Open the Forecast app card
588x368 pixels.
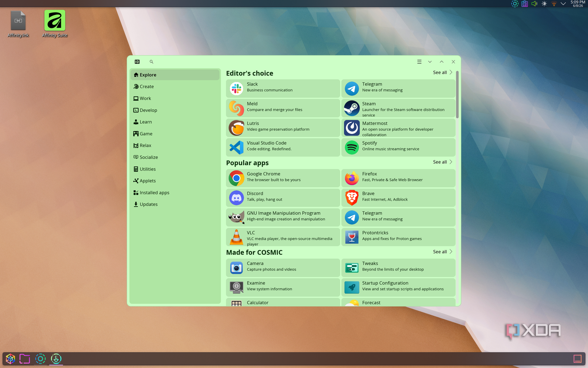[x=398, y=302]
